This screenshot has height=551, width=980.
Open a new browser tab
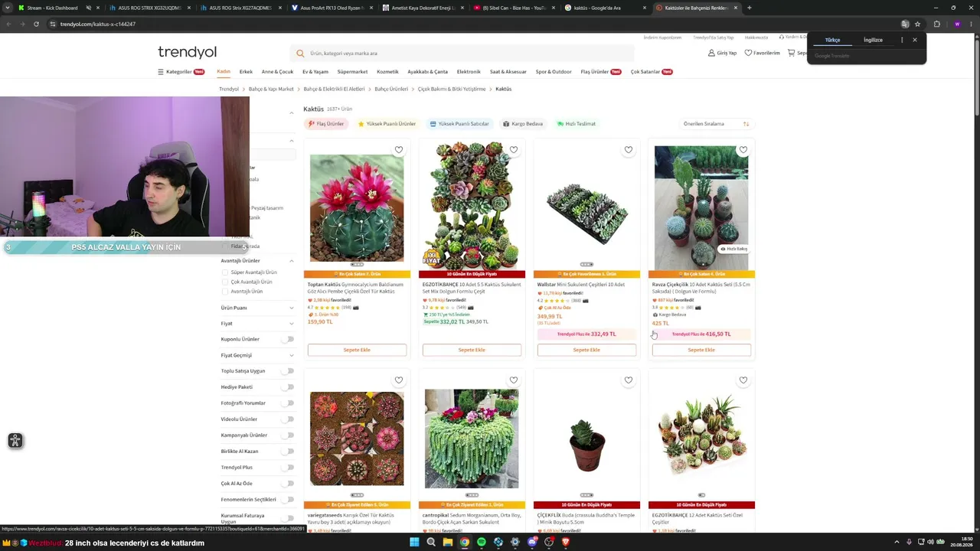pyautogui.click(x=749, y=8)
